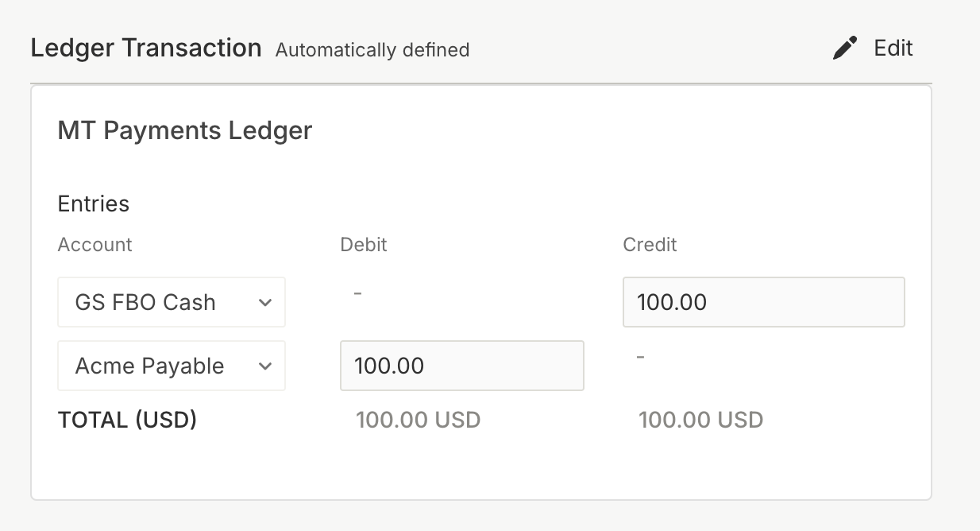Click the dash in Acme Payable credit cell
Viewport: 980px width, 531px height.
[641, 358]
